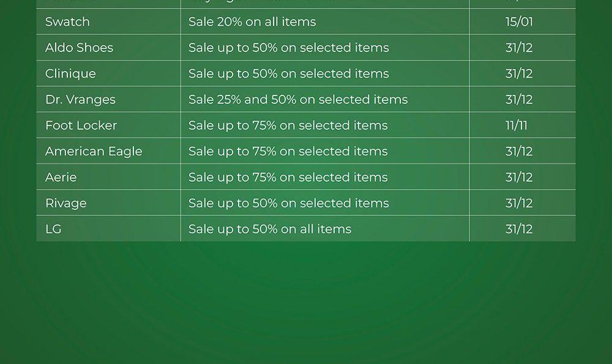The width and height of the screenshot is (612, 364).
Task: Select the Aerie sale offer text
Action: click(x=288, y=177)
